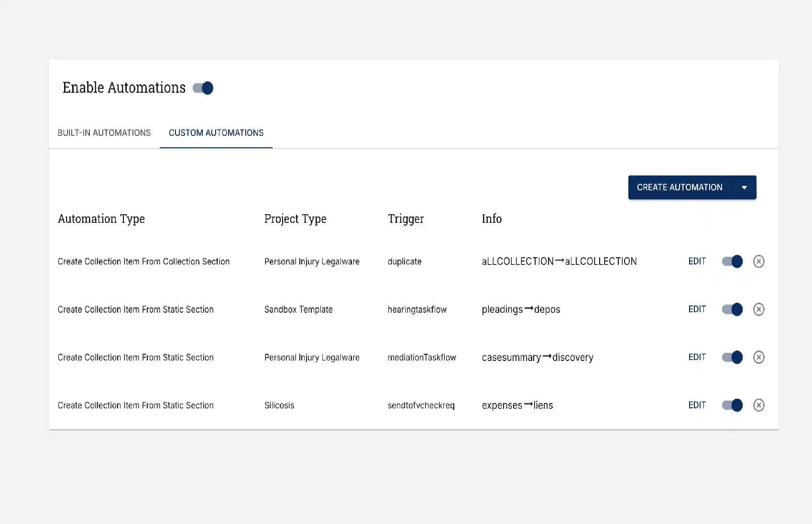Open the Create Automation dropdown arrow
Screen dimensions: 812x524
(744, 187)
